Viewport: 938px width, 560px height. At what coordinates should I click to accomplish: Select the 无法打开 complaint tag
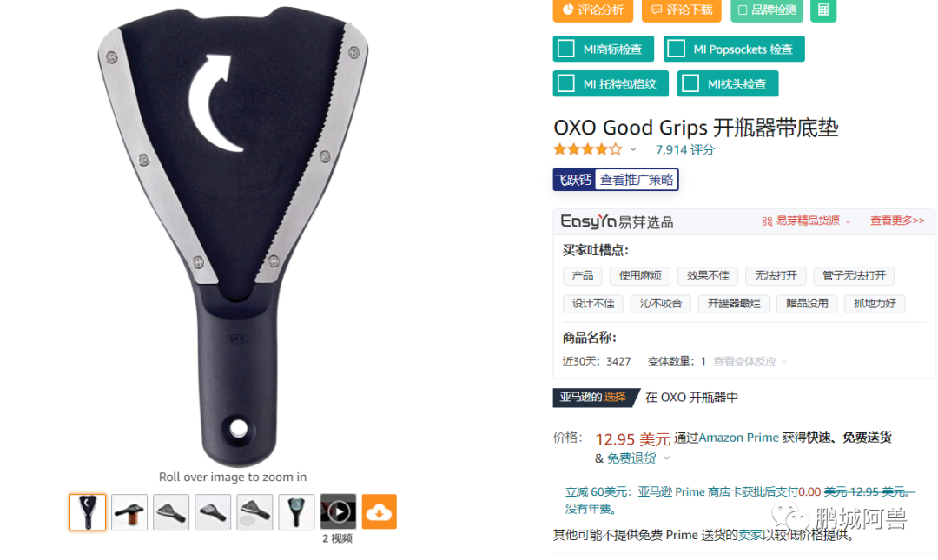coord(776,275)
